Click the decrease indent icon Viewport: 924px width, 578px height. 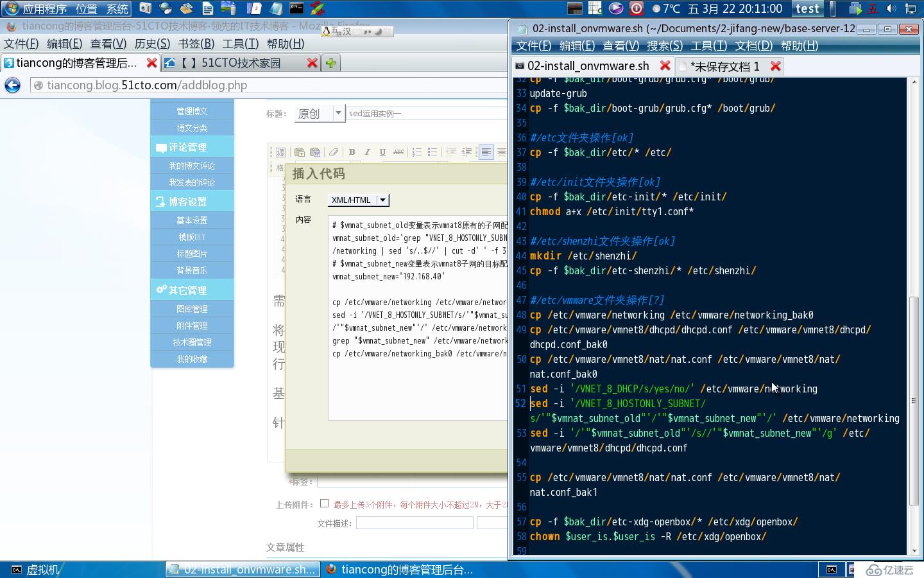pyautogui.click(x=451, y=152)
